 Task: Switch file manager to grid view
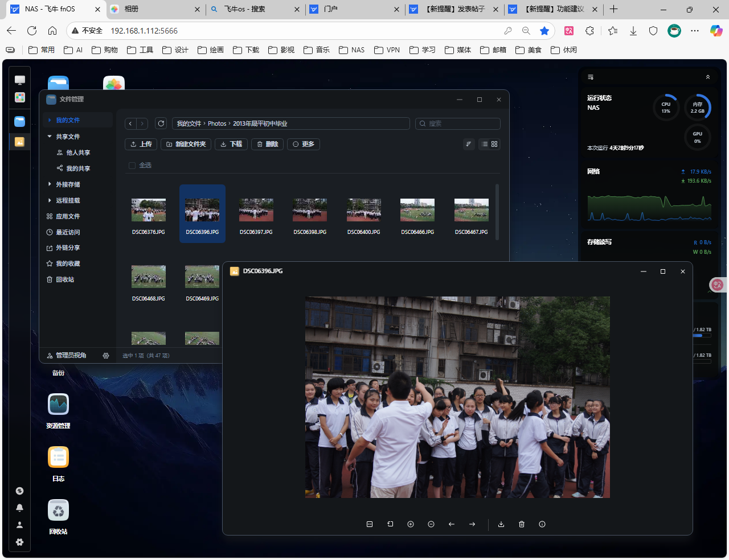coord(494,144)
